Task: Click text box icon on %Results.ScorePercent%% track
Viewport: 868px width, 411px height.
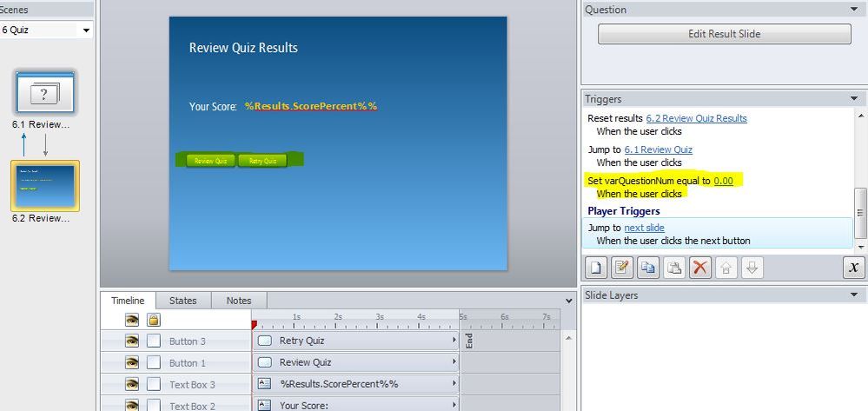Action: [265, 384]
